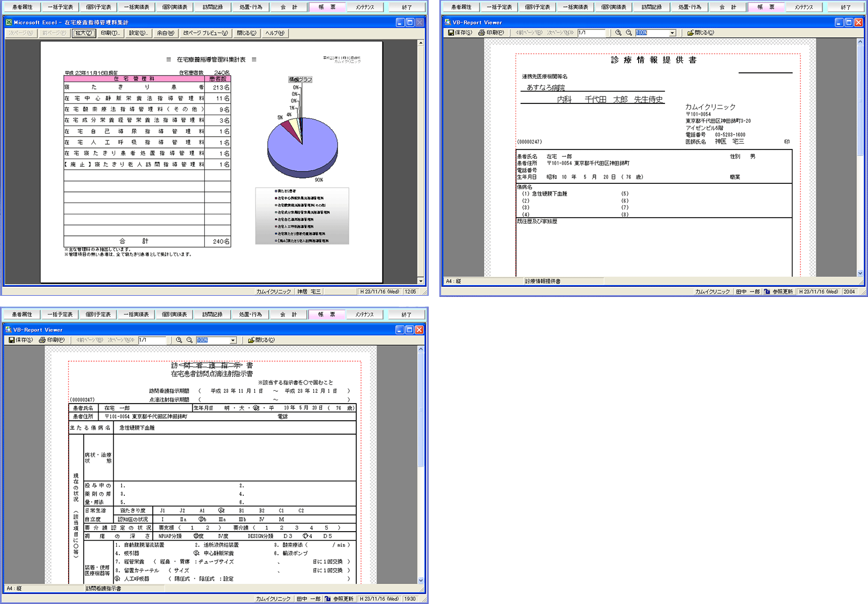Open the 患者属性 tab above the Excel window
The image size is (868, 604).
[23, 7]
